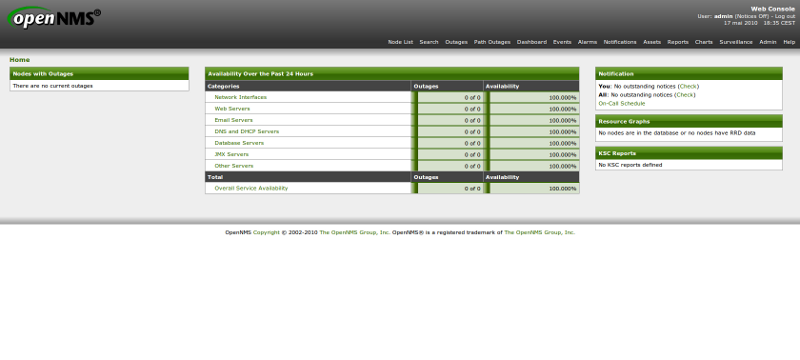800x360 pixels.
Task: Click Resource Graphs panel header
Action: tap(689, 121)
